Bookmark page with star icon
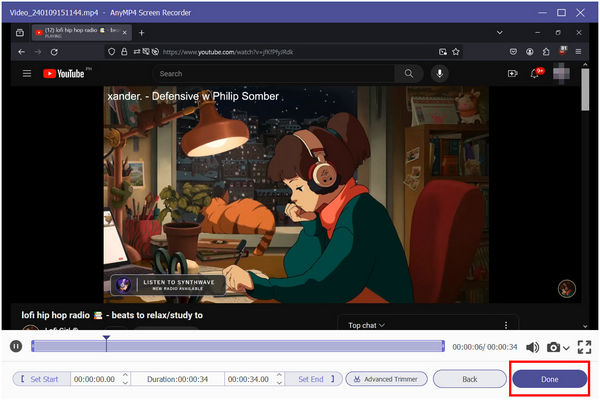 [x=455, y=52]
